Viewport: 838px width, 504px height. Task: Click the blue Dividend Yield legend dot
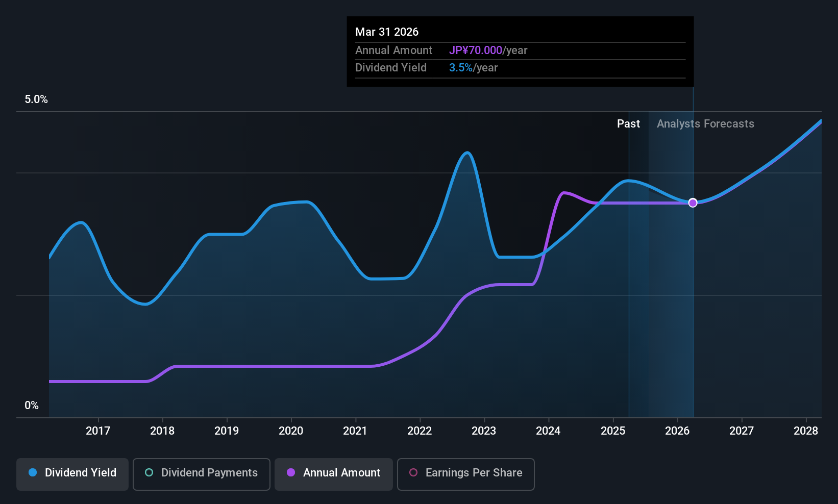tap(33, 473)
